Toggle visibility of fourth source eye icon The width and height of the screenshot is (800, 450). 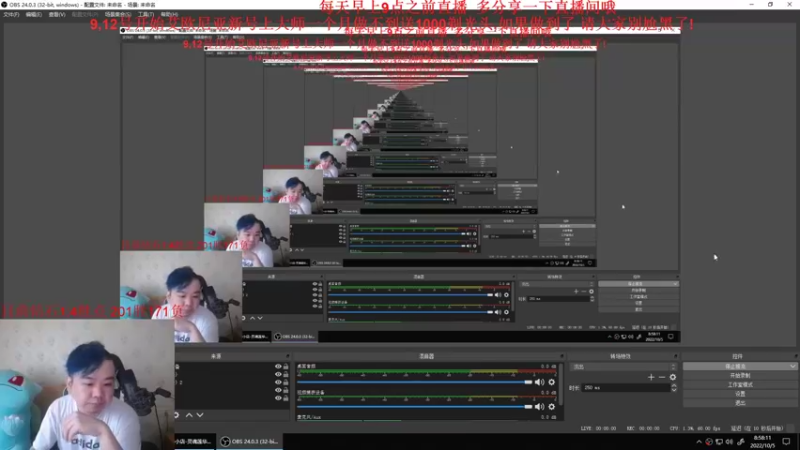point(278,390)
